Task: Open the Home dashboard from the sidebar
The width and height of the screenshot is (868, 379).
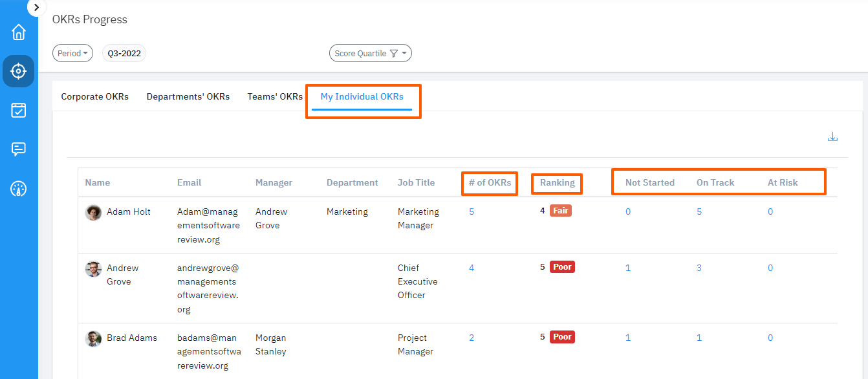Action: tap(18, 31)
